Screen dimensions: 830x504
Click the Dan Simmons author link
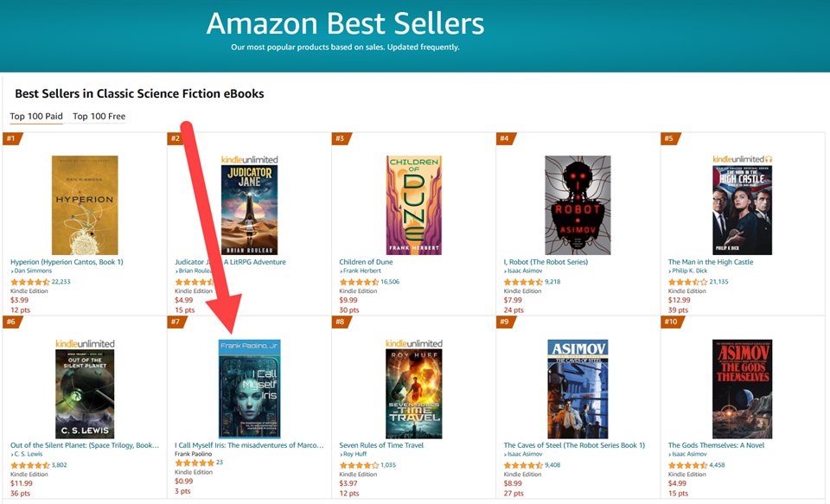(x=33, y=271)
